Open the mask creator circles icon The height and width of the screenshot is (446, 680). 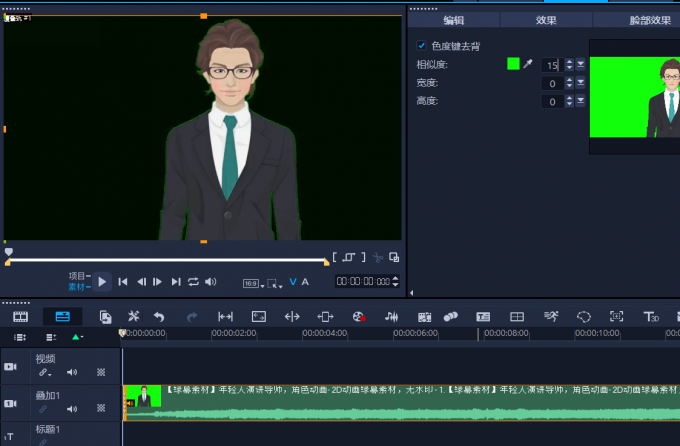[451, 317]
